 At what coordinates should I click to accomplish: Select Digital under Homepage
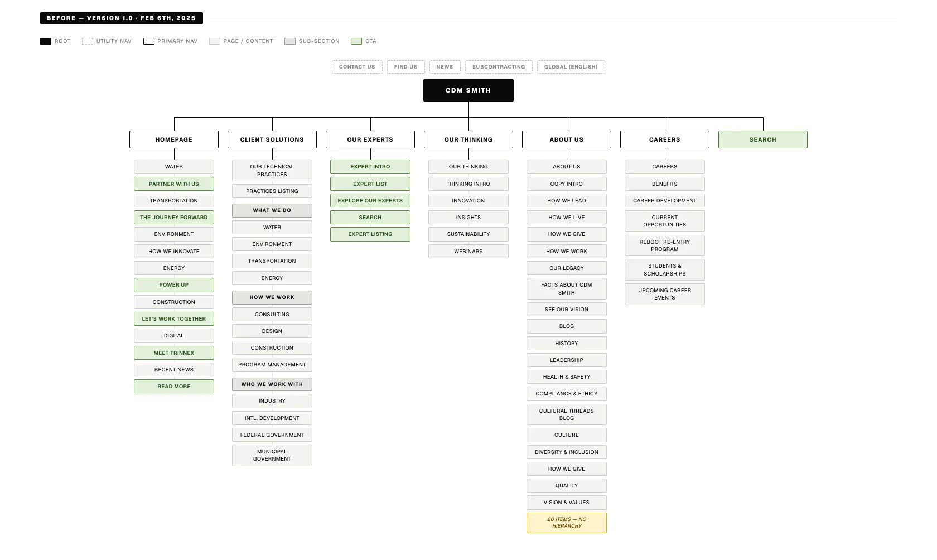click(174, 336)
